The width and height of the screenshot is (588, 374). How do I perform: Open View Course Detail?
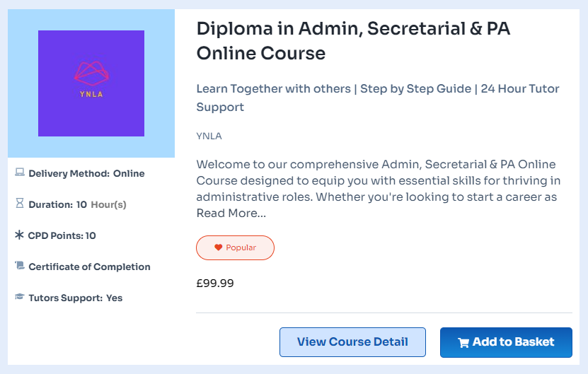pos(352,342)
